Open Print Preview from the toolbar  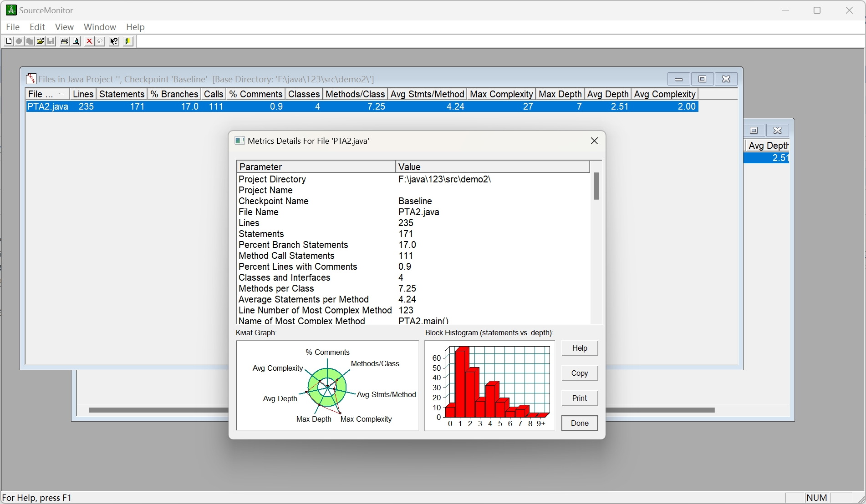coord(76,41)
